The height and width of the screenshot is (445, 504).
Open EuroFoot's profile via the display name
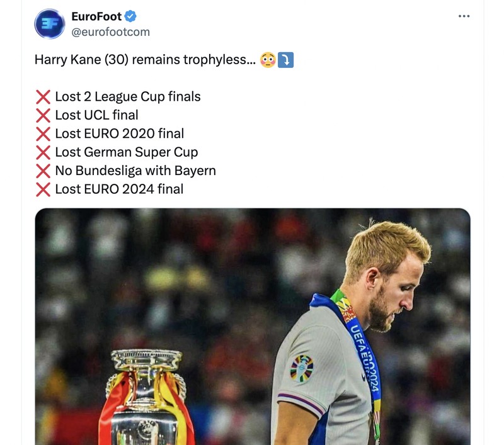[97, 16]
